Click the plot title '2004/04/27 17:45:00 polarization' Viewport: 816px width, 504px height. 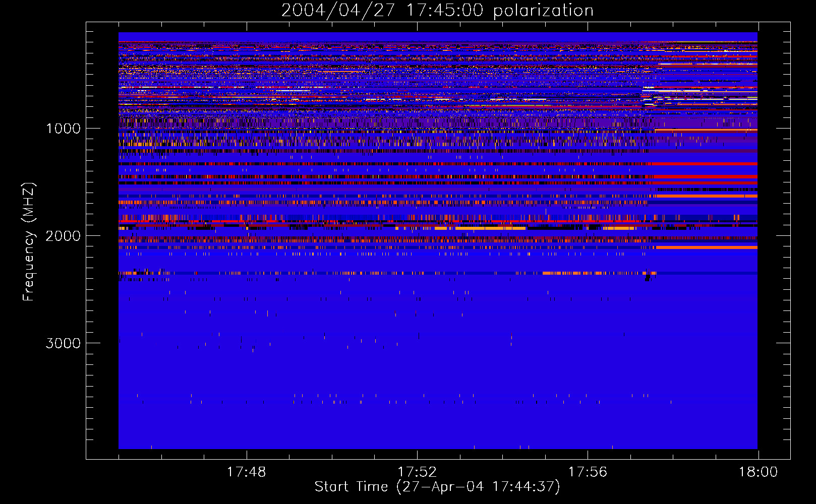[437, 11]
